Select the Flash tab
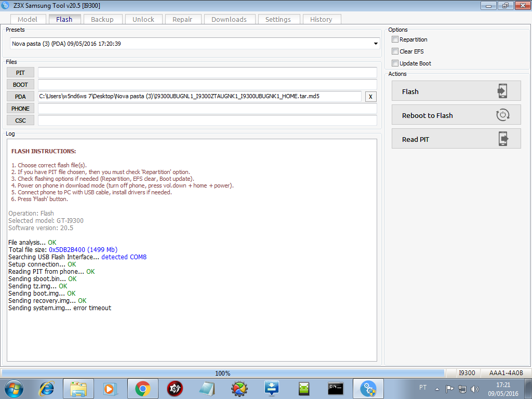The image size is (532, 399). pos(64,19)
